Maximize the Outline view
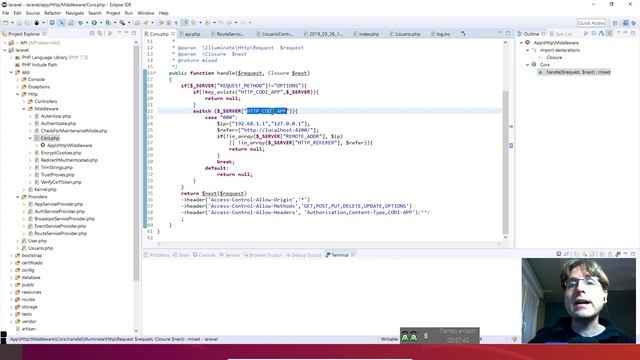The image size is (640, 360). point(633,33)
